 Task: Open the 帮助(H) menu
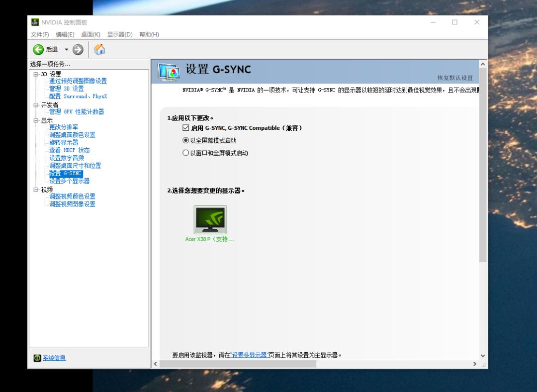click(149, 34)
